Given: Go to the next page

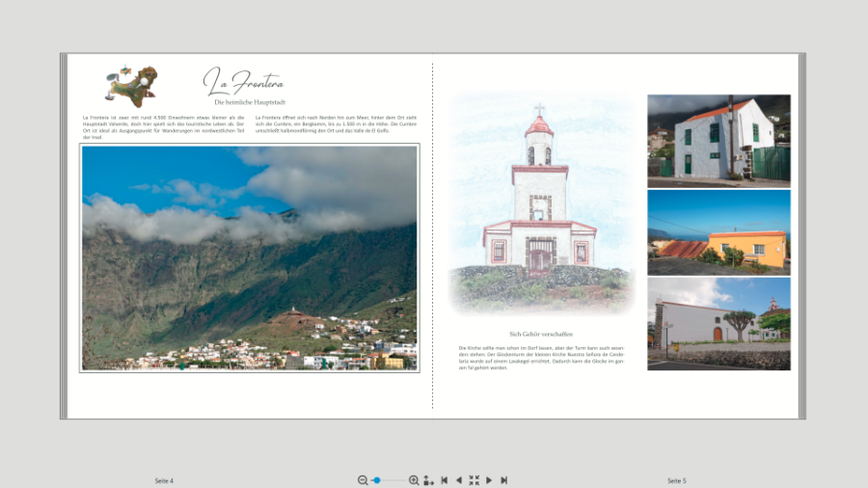Looking at the screenshot, I should 489,480.
